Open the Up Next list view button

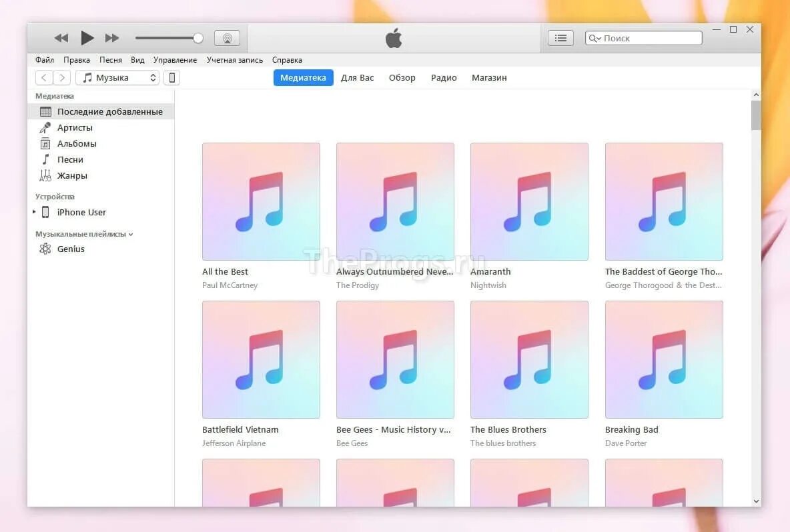[x=560, y=38]
